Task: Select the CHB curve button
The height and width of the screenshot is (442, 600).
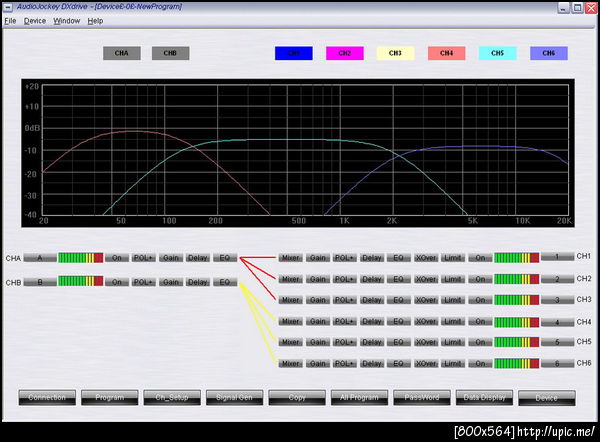Action: coord(170,53)
